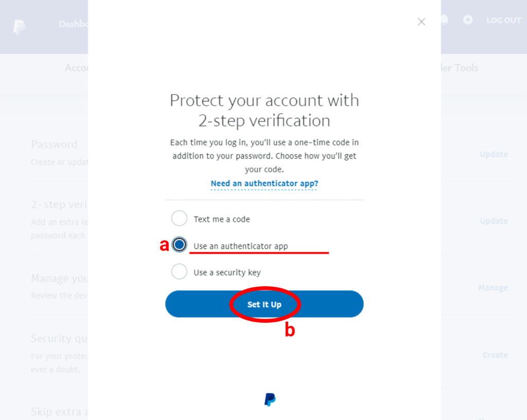Open the "Need an authenticator app?" link
This screenshot has height=420, width=527.
(x=264, y=183)
